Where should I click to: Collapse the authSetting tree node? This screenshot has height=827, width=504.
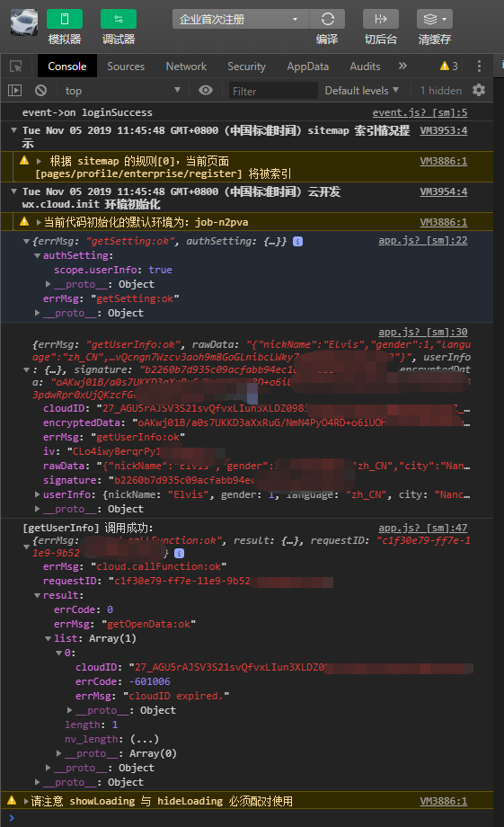coord(38,256)
